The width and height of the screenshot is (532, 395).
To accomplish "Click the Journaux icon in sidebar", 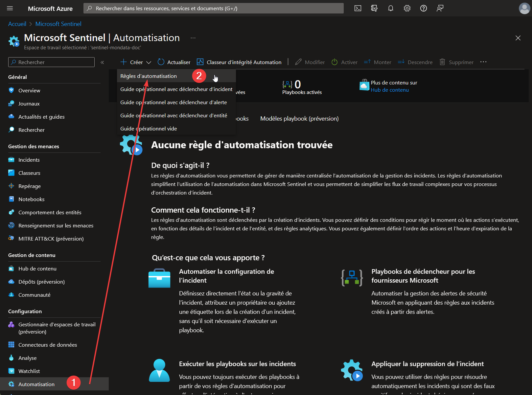I will click(x=12, y=103).
